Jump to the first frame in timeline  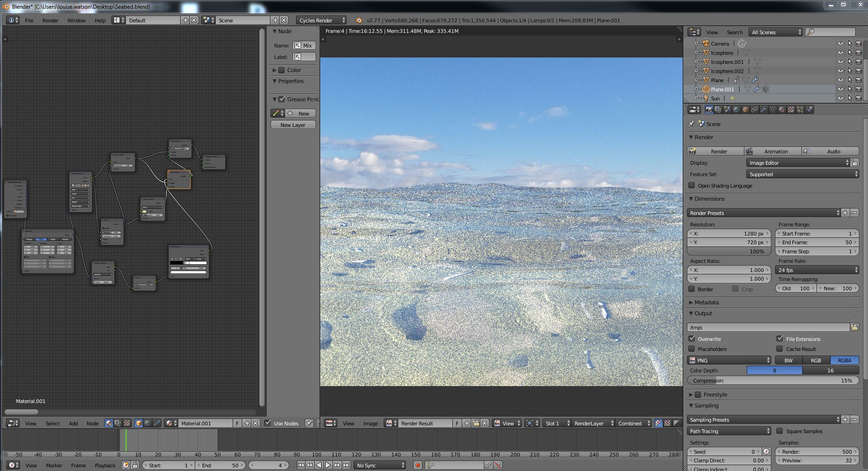pyautogui.click(x=301, y=465)
